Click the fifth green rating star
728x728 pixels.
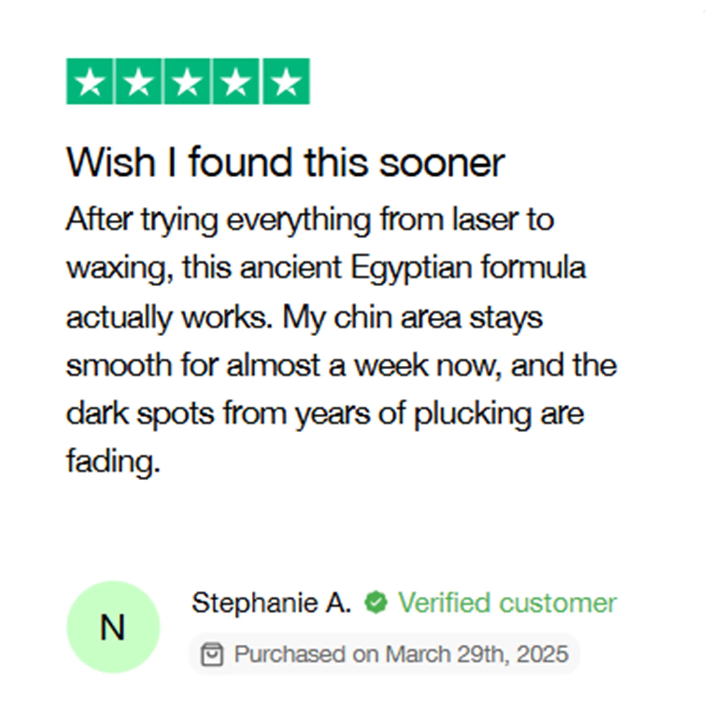(x=286, y=82)
